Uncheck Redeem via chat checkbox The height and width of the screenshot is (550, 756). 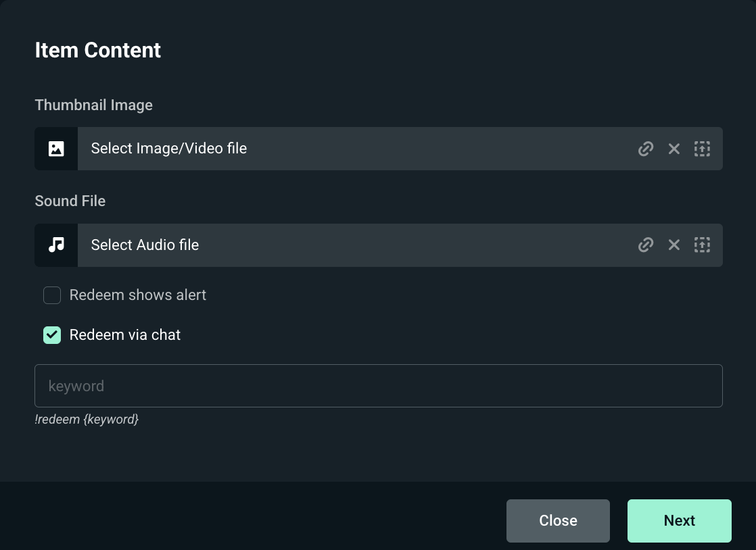click(x=52, y=335)
